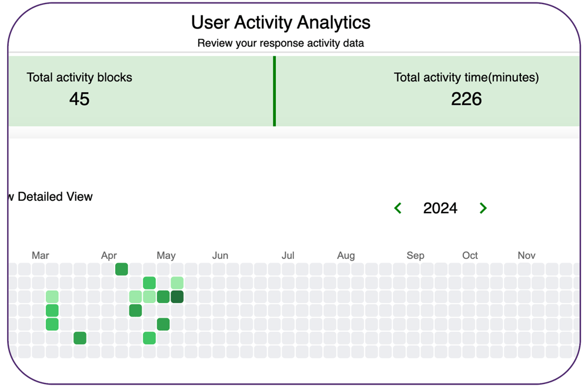Click the May month label

pyautogui.click(x=166, y=255)
